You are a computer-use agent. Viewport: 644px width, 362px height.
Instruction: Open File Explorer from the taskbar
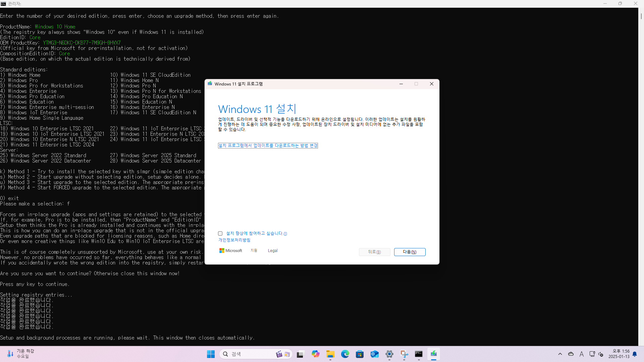tap(330, 354)
